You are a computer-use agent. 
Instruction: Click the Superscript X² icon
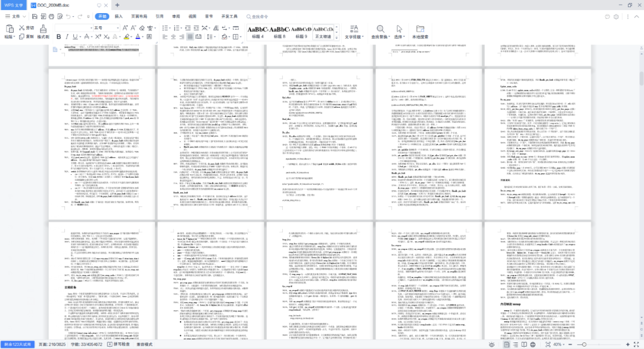click(98, 36)
